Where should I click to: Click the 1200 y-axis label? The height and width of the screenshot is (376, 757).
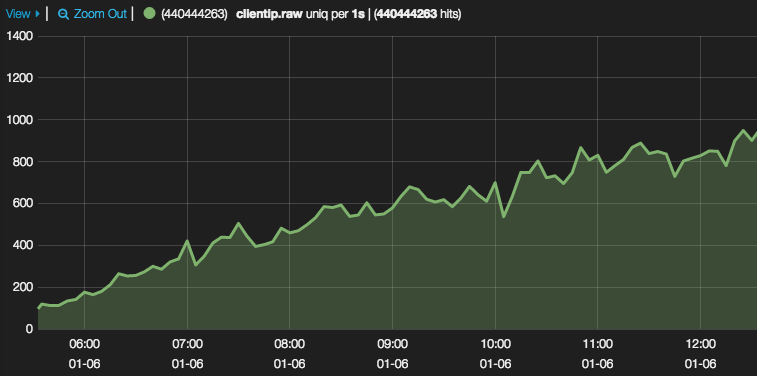(x=20, y=78)
